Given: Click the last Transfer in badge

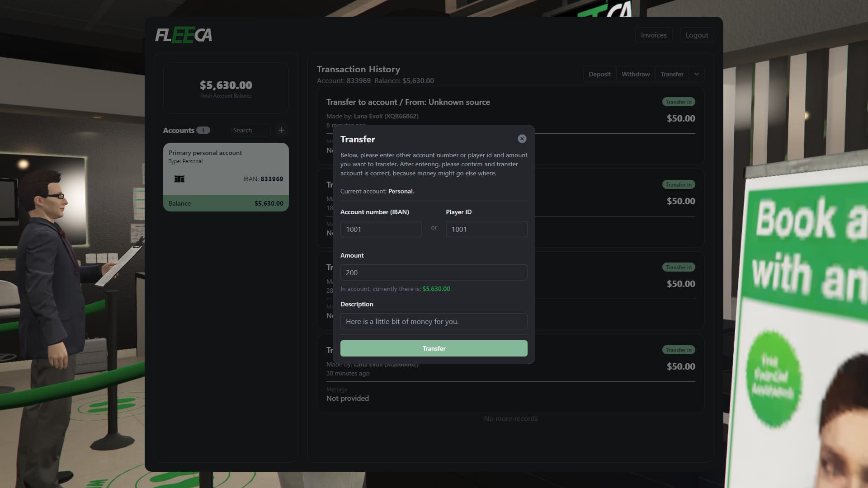Looking at the screenshot, I should click(x=679, y=350).
